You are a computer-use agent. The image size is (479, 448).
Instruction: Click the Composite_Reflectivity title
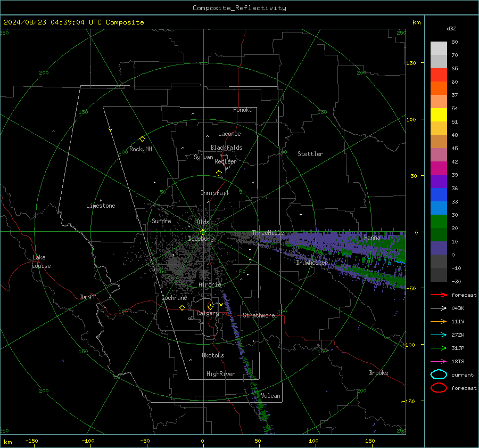[x=239, y=8]
